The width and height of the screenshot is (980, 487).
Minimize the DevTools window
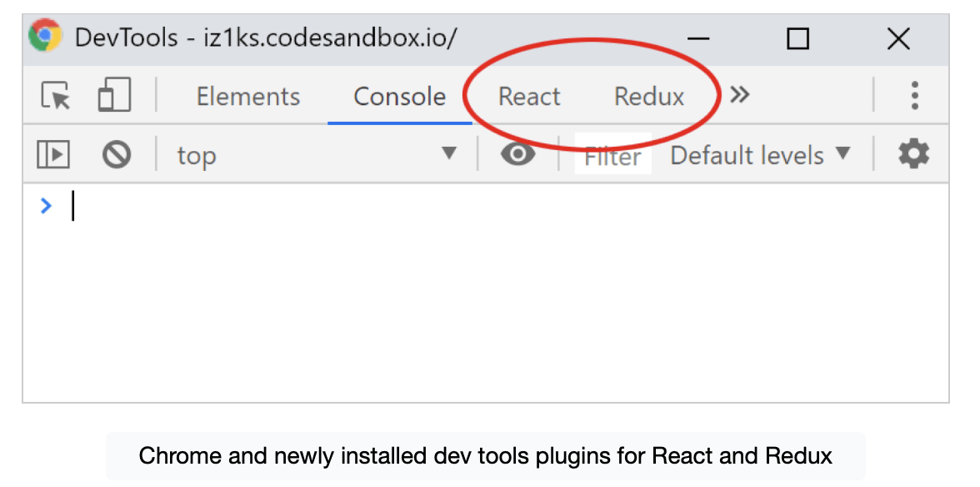pos(697,38)
